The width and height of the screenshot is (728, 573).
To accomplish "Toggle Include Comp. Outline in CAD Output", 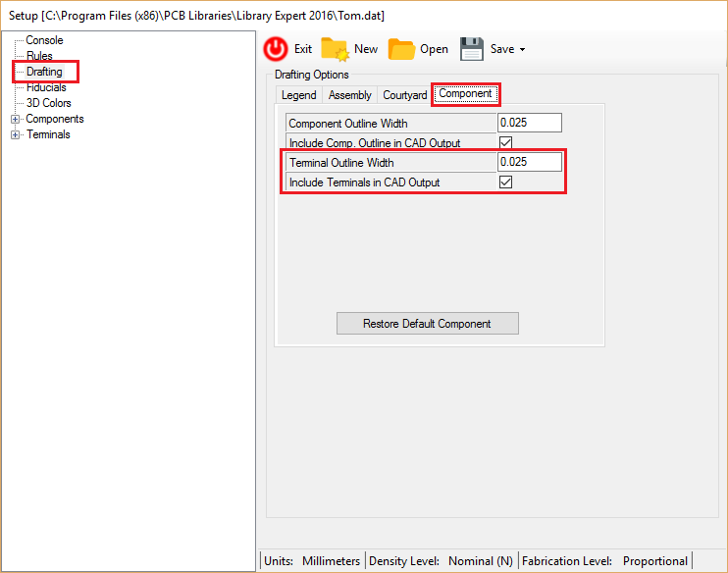I will 506,143.
